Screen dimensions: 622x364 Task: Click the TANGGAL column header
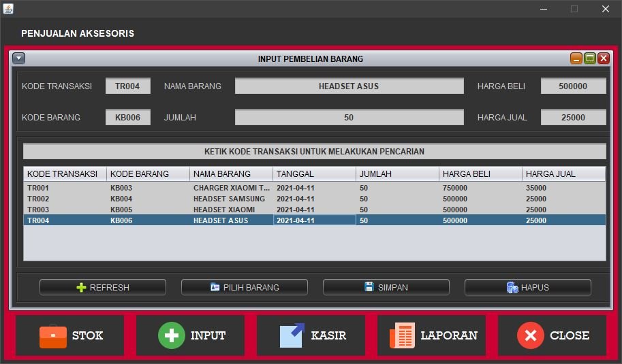tap(314, 174)
